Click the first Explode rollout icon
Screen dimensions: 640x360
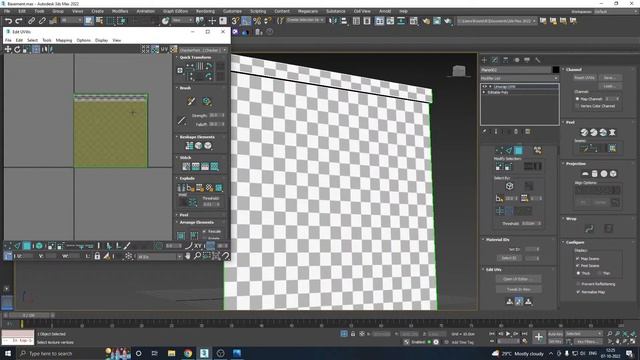(181, 188)
